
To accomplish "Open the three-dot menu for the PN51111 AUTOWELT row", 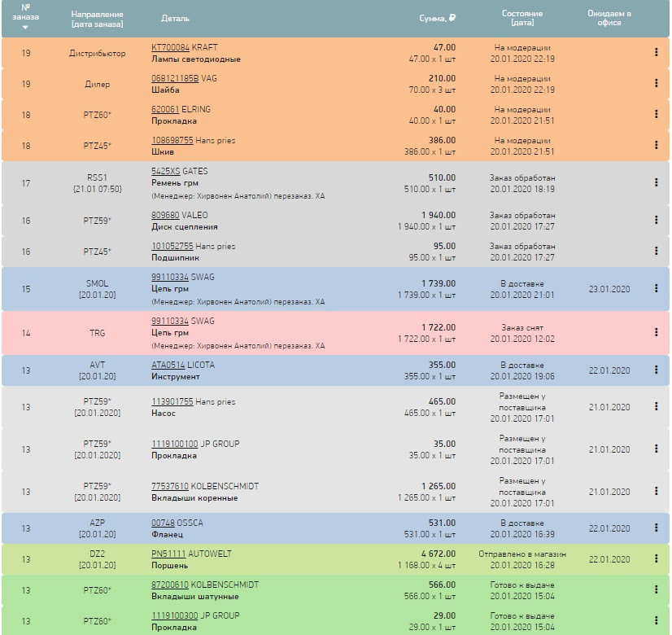I will click(x=657, y=558).
